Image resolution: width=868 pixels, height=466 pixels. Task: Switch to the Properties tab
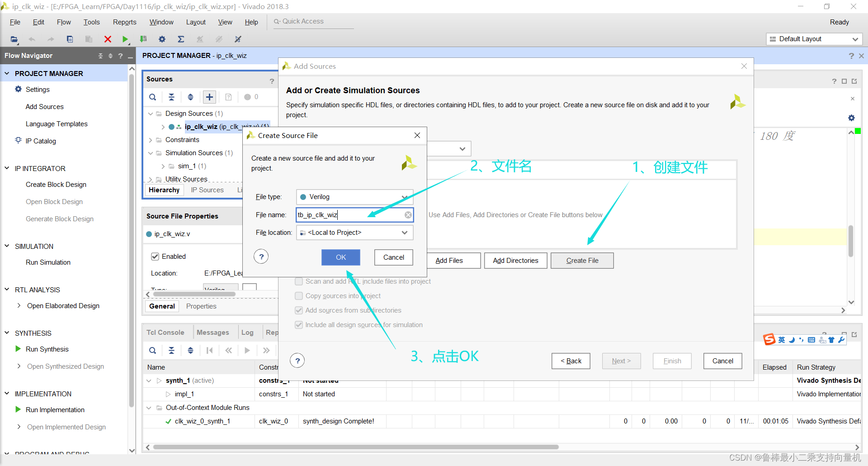201,306
